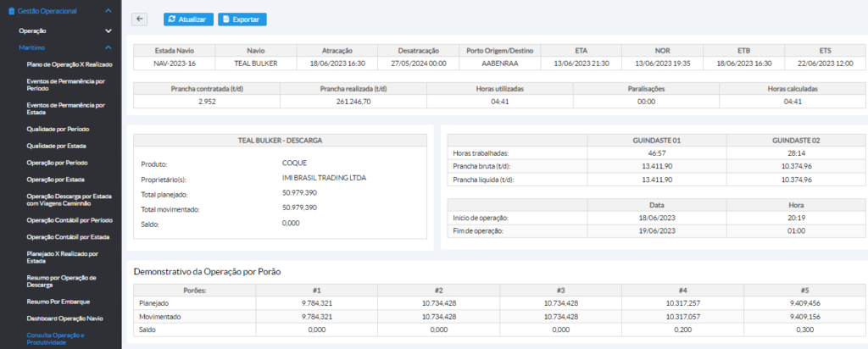Open Operação Descarga por Estada com Viagens
Screen dimensions: 868x349
(68, 199)
